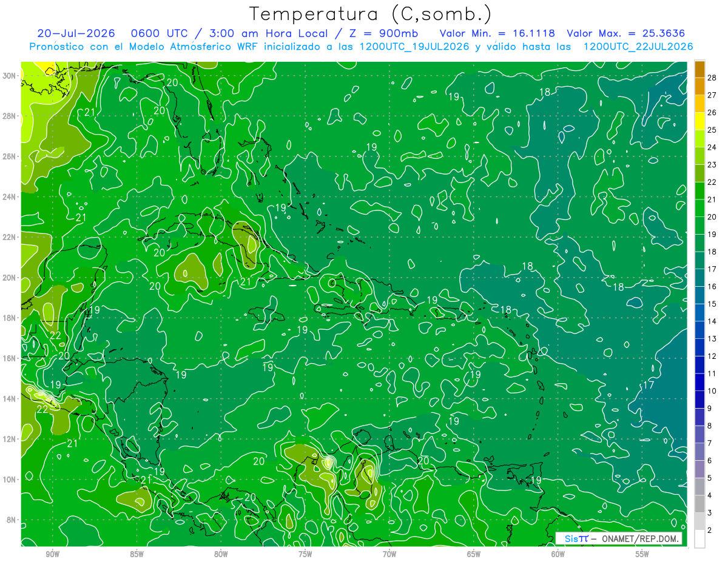Viewport: 728px width, 562px height.
Task: Click the "SisTT - ONAMET/REP.DOM." credit box
Action: pos(619,538)
